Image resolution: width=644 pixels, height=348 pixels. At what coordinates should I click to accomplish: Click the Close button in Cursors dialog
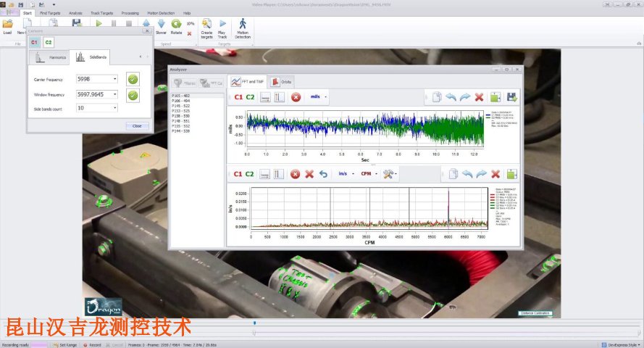[137, 125]
